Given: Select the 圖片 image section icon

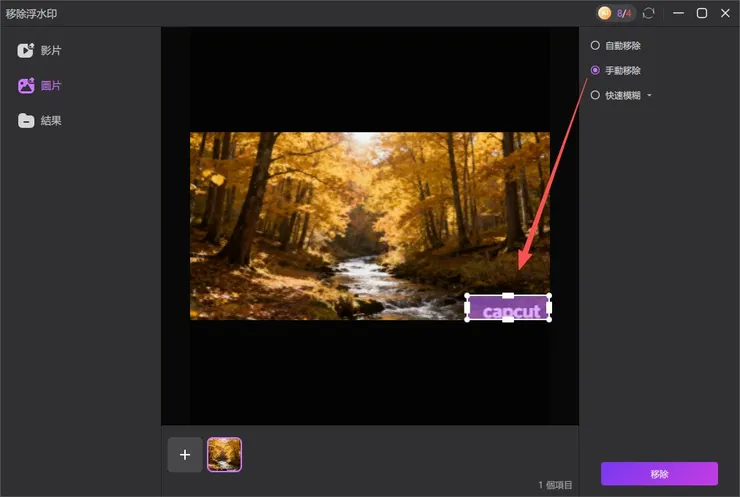Looking at the screenshot, I should [x=26, y=85].
